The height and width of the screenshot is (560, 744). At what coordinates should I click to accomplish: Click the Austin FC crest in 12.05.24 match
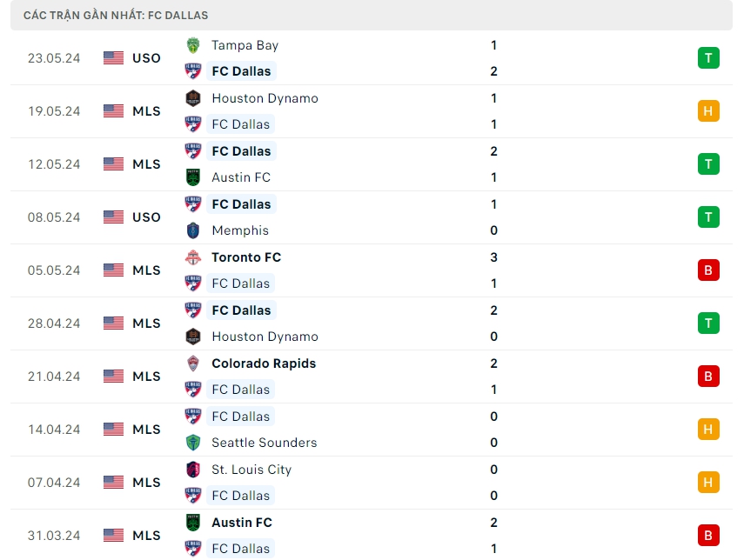click(193, 177)
